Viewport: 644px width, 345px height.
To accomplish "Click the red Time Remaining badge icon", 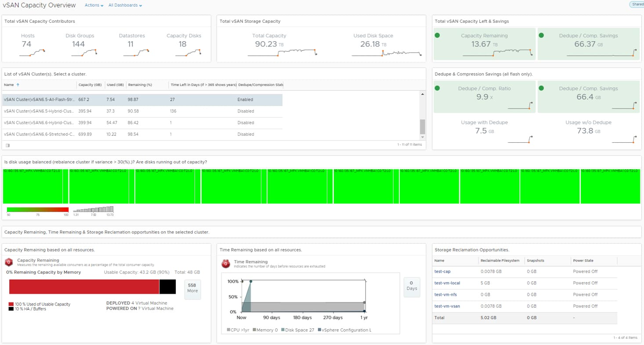I will [x=226, y=264].
